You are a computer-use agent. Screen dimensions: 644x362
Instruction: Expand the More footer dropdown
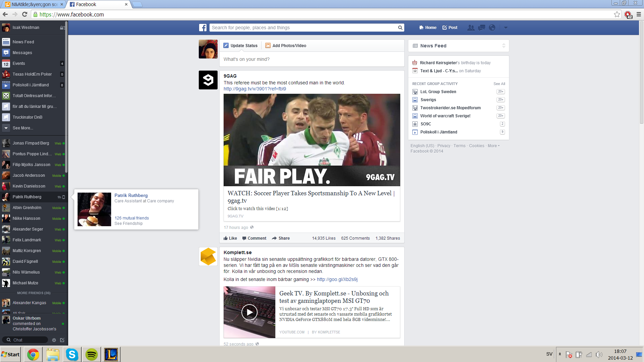494,146
